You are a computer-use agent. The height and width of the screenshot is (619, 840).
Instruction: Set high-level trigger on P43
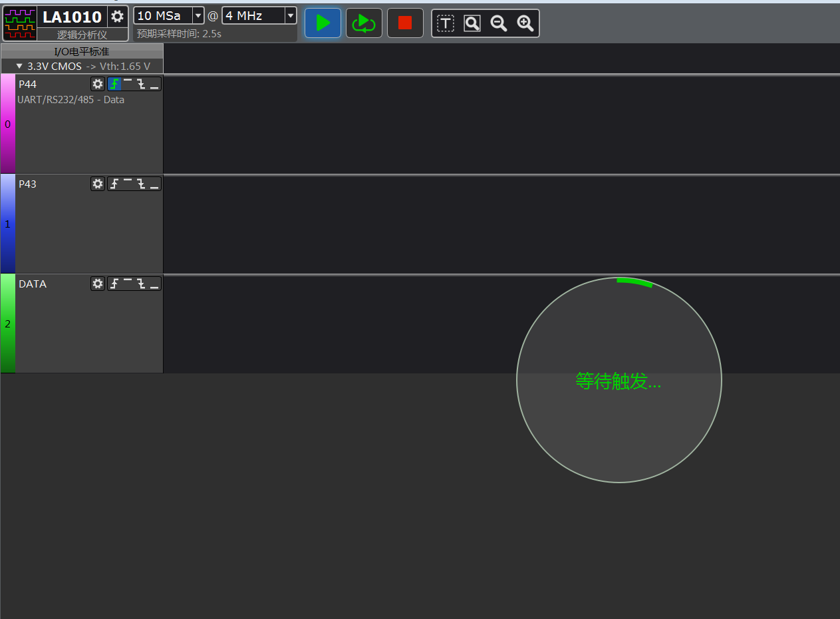pos(128,184)
